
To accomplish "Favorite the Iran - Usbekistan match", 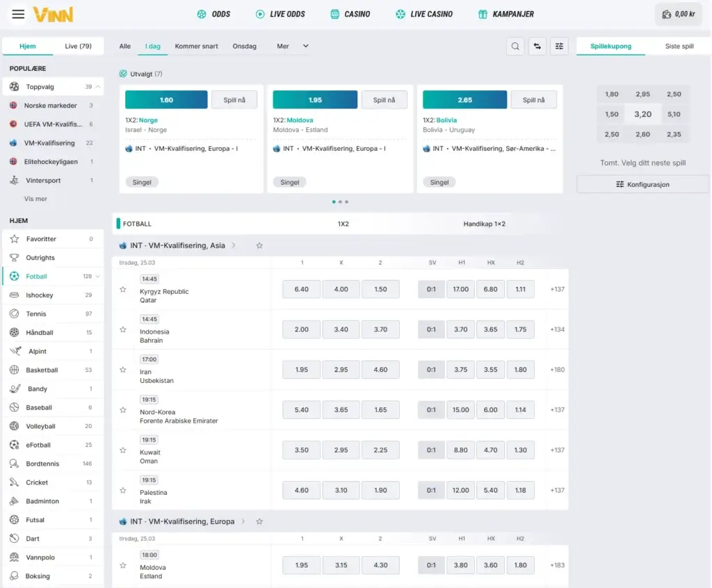I will (x=123, y=370).
